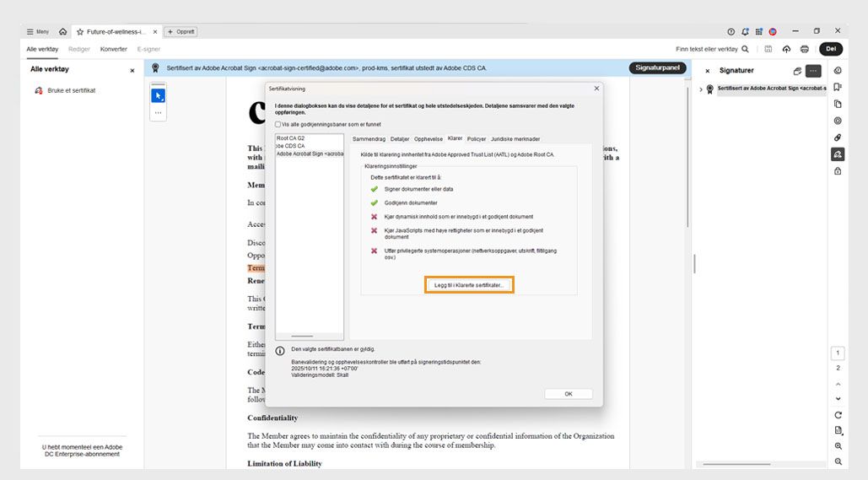Viewport: 868px width, 480px height.
Task: Check Vis alle godkjenningsbaner som er funnet
Action: [x=278, y=125]
